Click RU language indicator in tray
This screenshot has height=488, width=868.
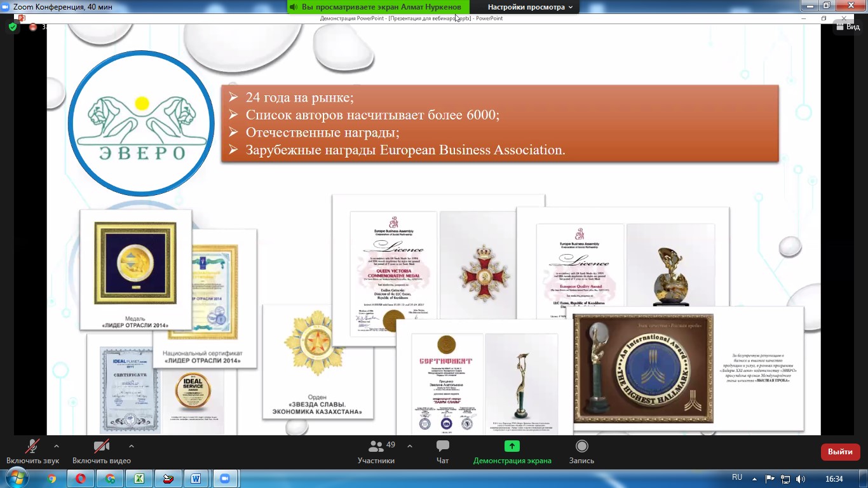(x=737, y=478)
